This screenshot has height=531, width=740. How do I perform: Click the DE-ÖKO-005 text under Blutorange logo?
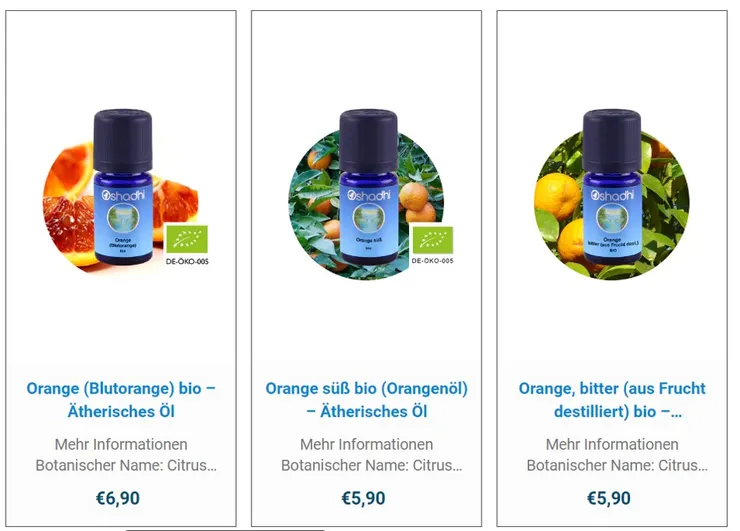187,261
